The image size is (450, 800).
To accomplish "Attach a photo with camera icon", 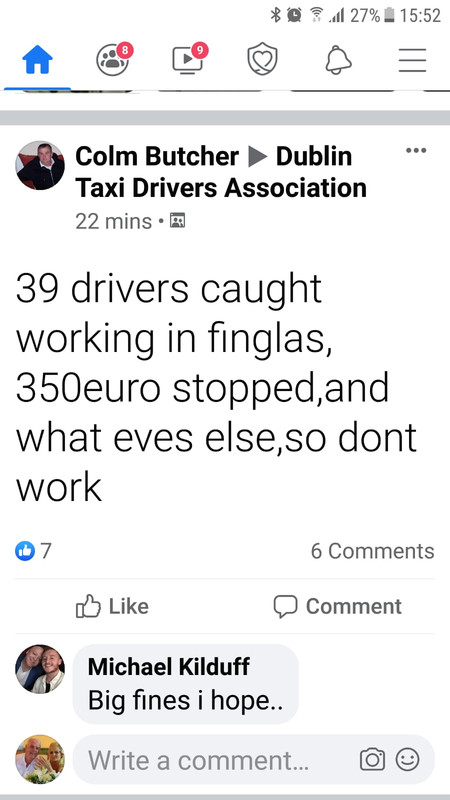I will click(x=372, y=759).
